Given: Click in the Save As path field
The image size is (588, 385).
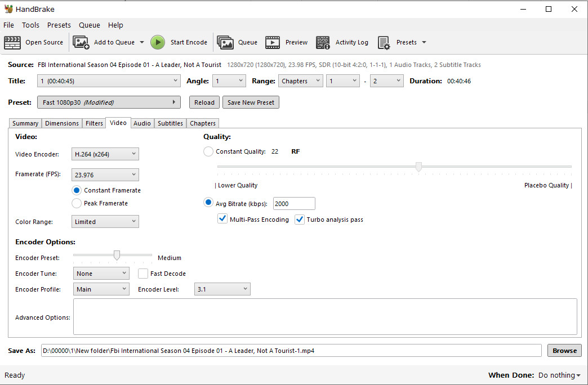Looking at the screenshot, I should coord(291,351).
